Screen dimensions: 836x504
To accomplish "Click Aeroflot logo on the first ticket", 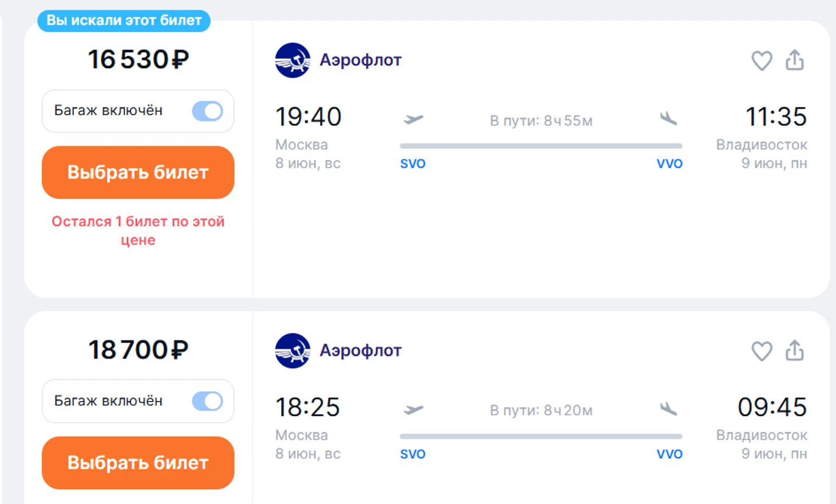I will 293,60.
